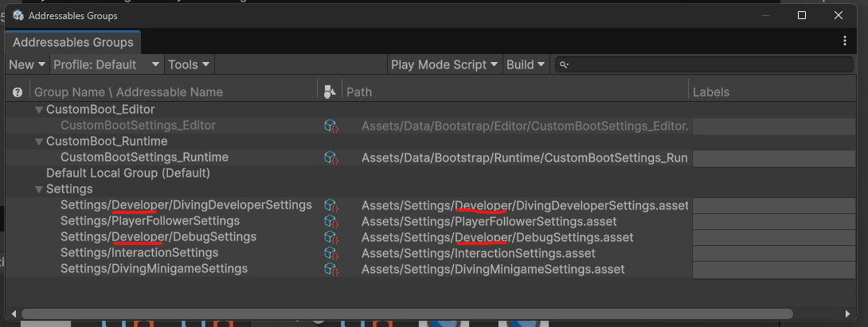Click the asset icon for DebugSettings row
The width and height of the screenshot is (868, 327).
[x=330, y=237]
